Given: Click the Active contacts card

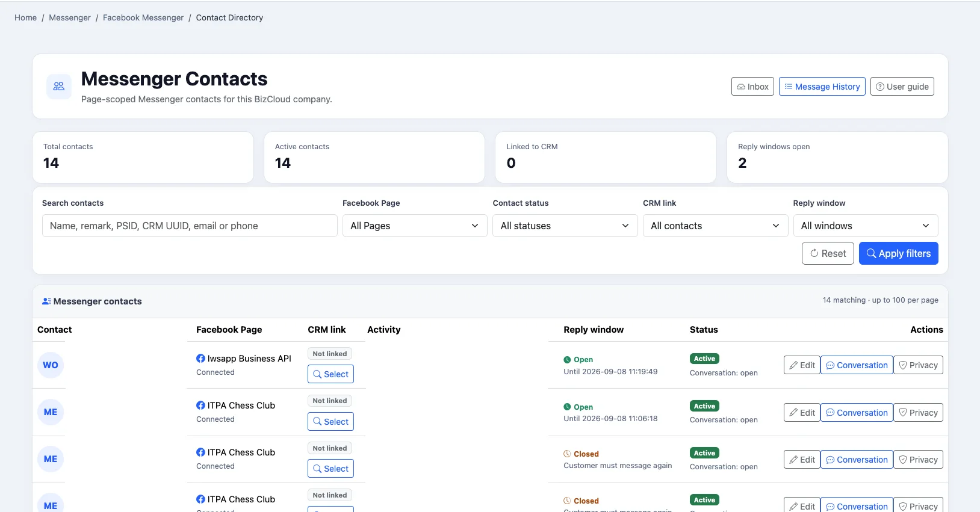Looking at the screenshot, I should click(x=374, y=157).
